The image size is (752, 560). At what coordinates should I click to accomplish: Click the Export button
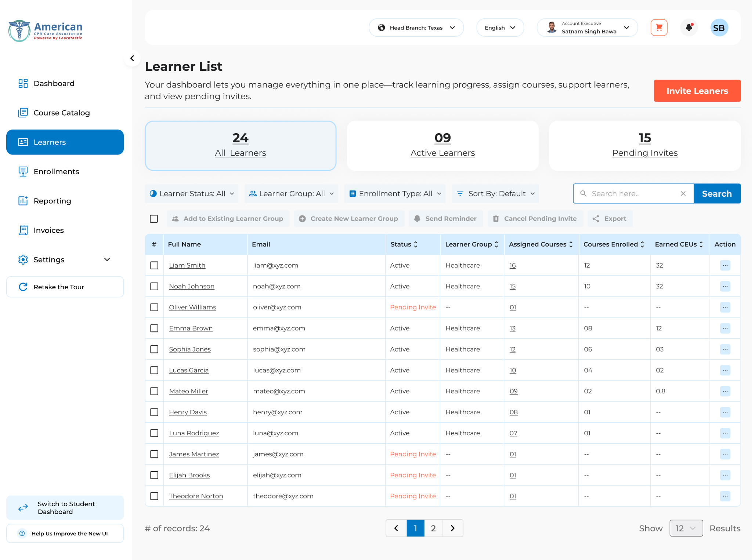point(610,219)
